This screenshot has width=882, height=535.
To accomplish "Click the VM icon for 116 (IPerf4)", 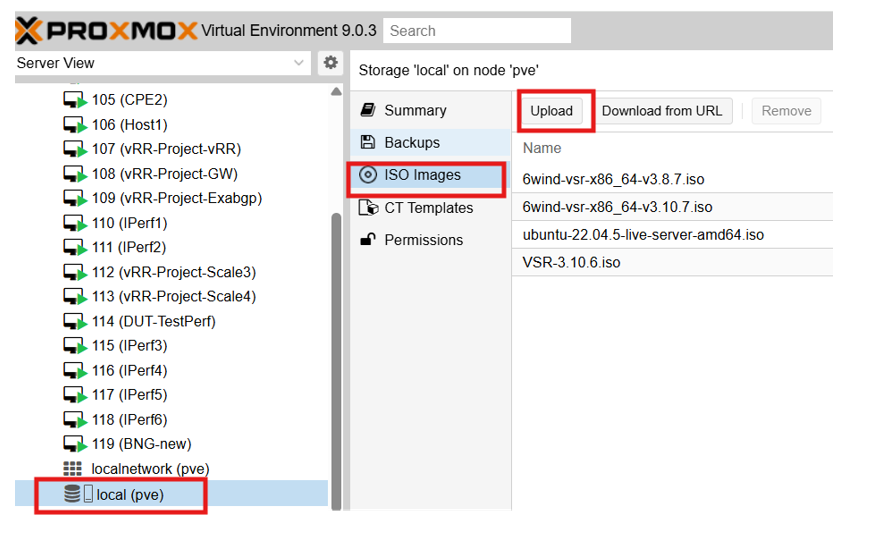I will coord(75,370).
